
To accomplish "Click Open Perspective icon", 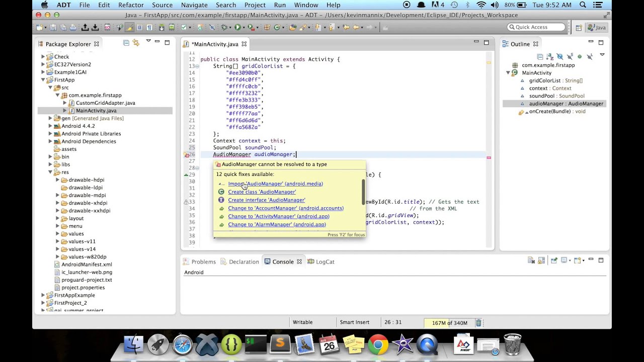I will pos(579,28).
